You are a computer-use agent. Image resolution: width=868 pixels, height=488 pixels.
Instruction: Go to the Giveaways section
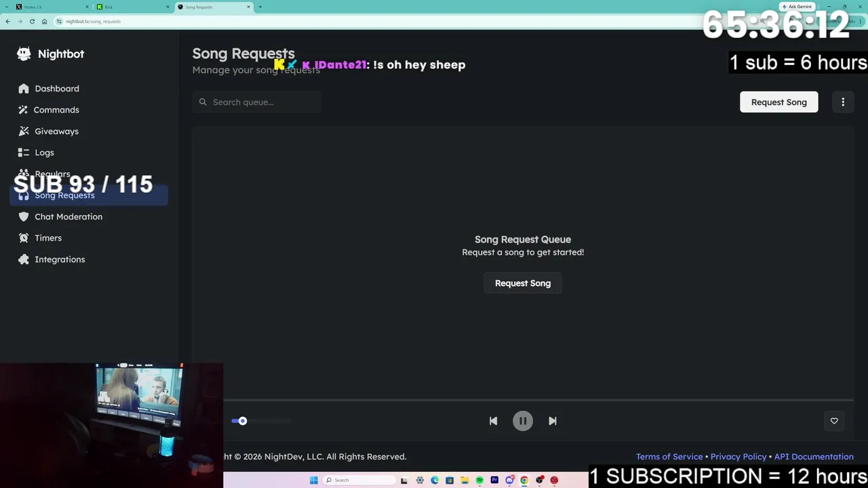tap(57, 131)
